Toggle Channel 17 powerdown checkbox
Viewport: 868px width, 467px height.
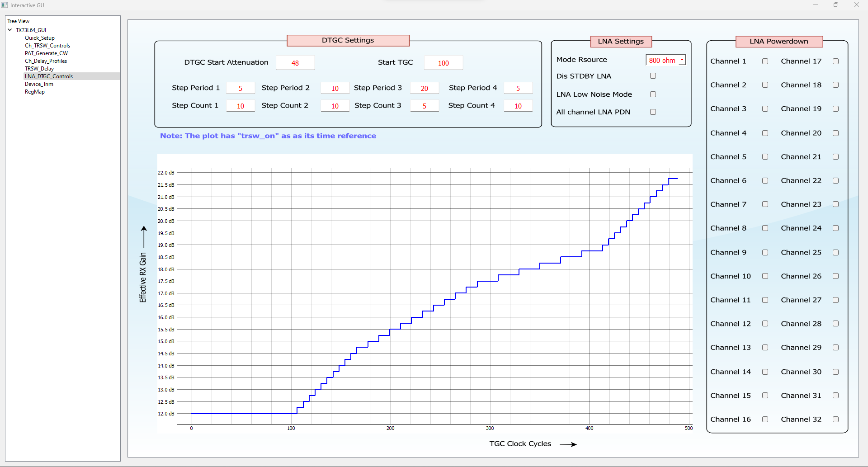(x=835, y=61)
